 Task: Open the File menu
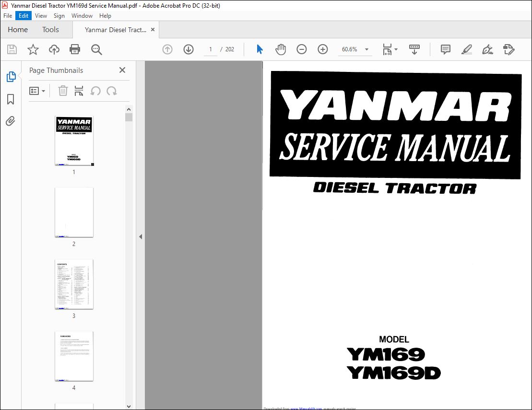[x=8, y=16]
